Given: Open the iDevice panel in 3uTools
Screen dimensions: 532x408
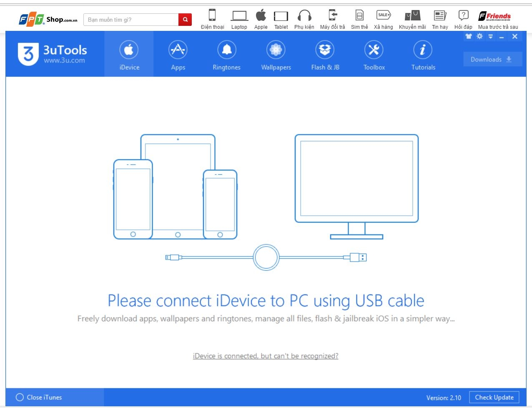Looking at the screenshot, I should click(x=128, y=54).
